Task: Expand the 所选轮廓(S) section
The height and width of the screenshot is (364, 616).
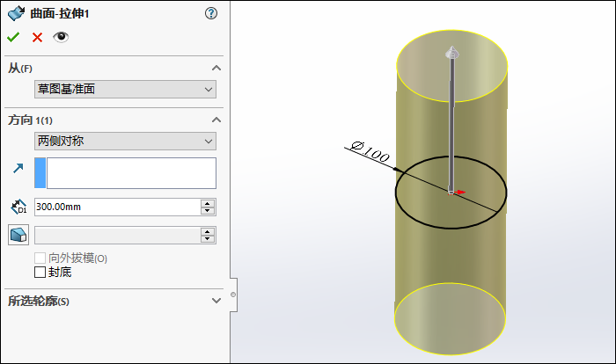Action: click(x=216, y=301)
